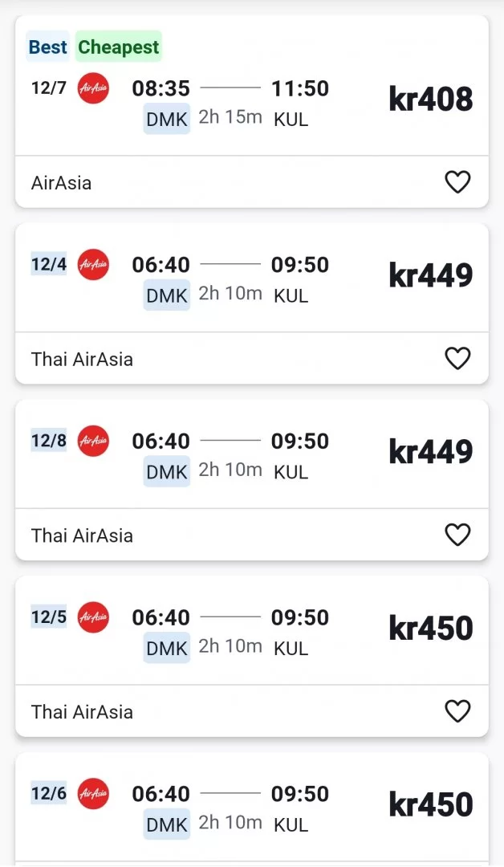Click AirAsia logo on the 12/4 flight
Screen dimensions: 504x867
tap(93, 264)
